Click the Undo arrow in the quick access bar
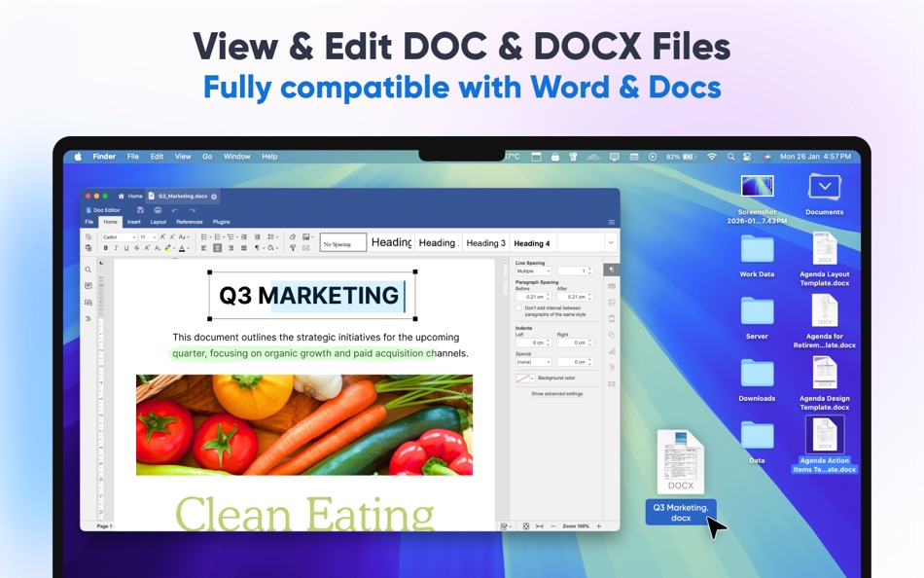924x578 pixels. click(x=175, y=210)
